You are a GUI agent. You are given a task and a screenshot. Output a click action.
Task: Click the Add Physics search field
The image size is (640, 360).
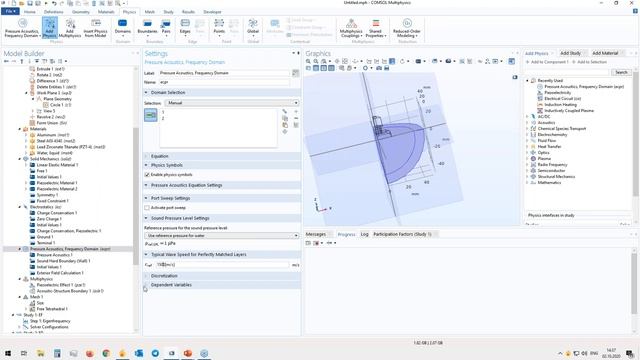568,72
